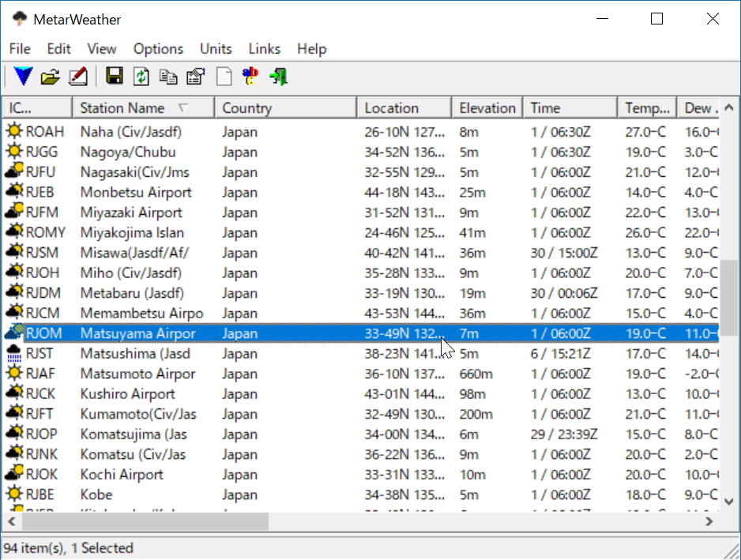
Task: Click the horizontal scrollbar thumb
Action: tap(145, 521)
